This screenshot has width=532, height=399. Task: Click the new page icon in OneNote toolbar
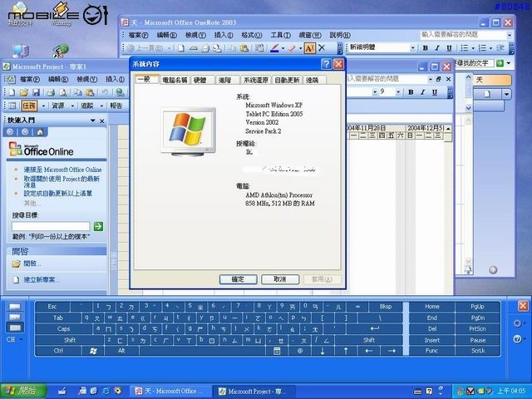[x=181, y=48]
